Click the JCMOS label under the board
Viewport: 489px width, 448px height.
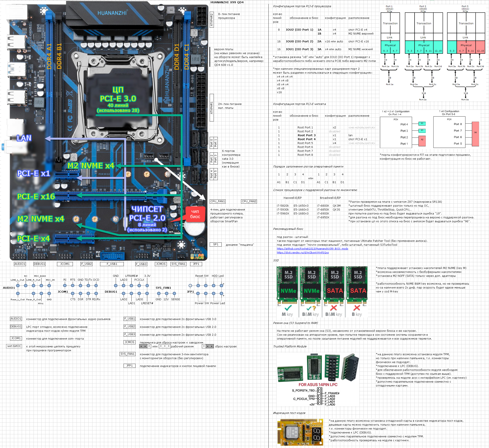pos(161,264)
